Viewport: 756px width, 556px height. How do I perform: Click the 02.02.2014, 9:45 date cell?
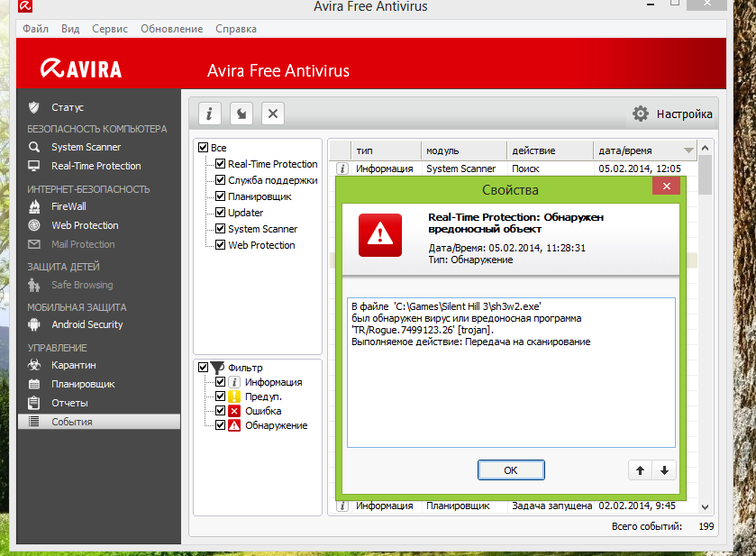click(637, 506)
